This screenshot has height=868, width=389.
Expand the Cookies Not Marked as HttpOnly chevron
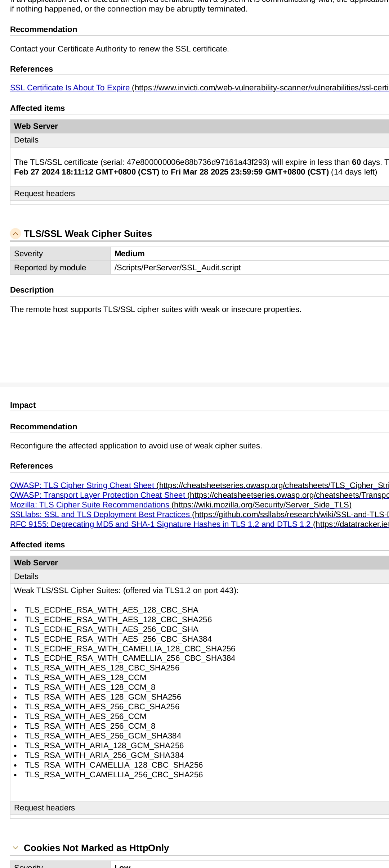pyautogui.click(x=15, y=848)
